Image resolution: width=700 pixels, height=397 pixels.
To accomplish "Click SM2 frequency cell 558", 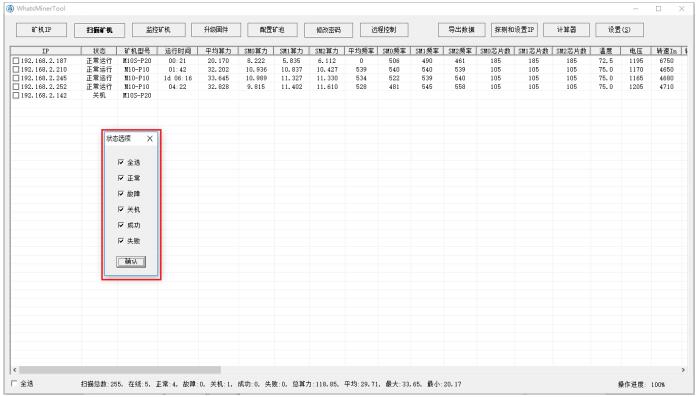I will 460,87.
